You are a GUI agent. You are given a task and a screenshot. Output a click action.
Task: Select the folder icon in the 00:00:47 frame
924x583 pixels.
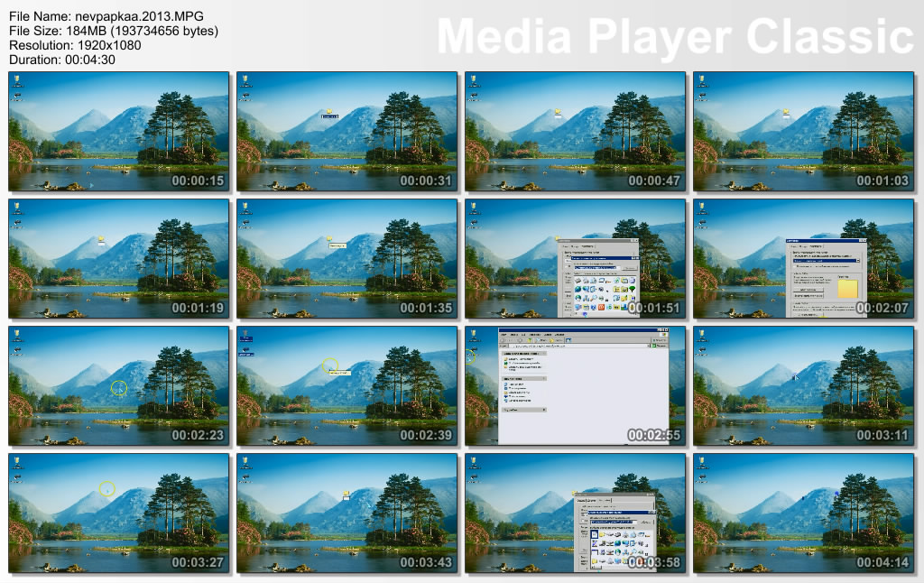tap(559, 113)
